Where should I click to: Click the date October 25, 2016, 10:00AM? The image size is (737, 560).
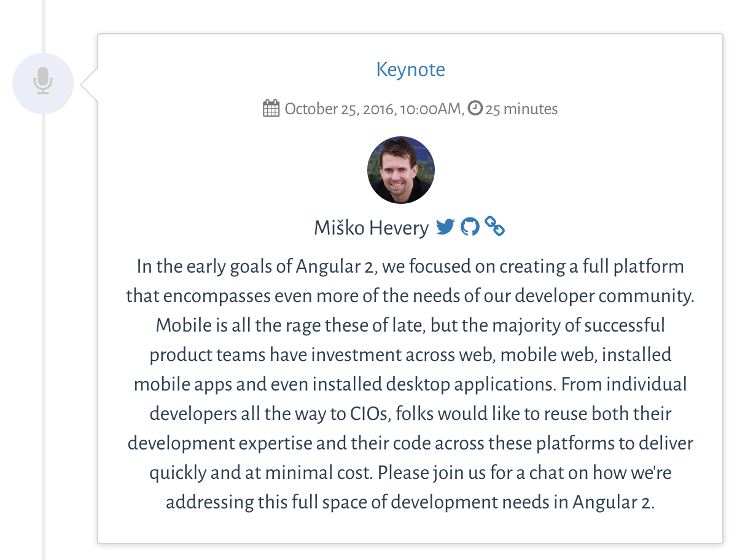point(374,109)
